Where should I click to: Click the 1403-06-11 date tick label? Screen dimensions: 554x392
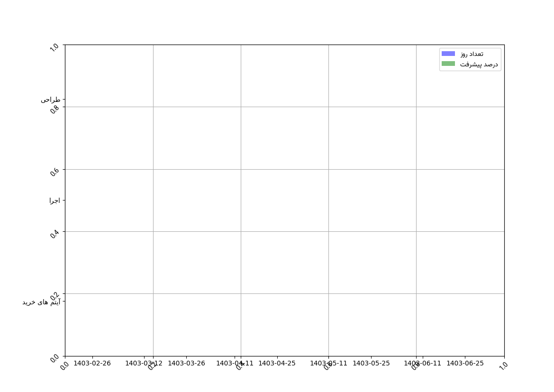pyautogui.click(x=422, y=364)
